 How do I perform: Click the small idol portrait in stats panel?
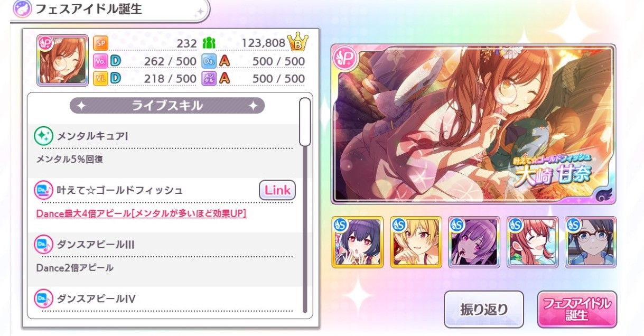tap(63, 61)
